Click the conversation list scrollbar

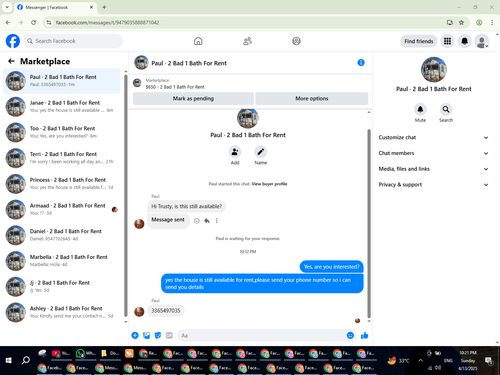tap(126, 195)
